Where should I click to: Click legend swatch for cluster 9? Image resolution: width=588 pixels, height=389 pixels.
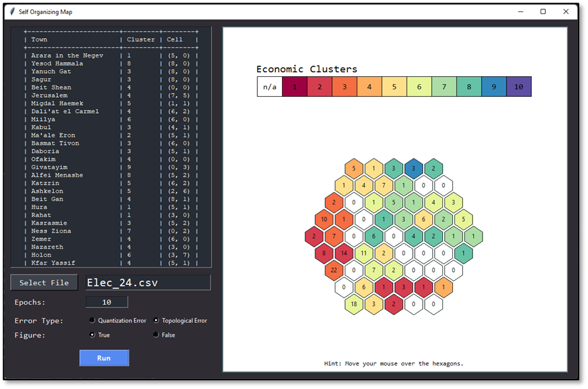[494, 87]
